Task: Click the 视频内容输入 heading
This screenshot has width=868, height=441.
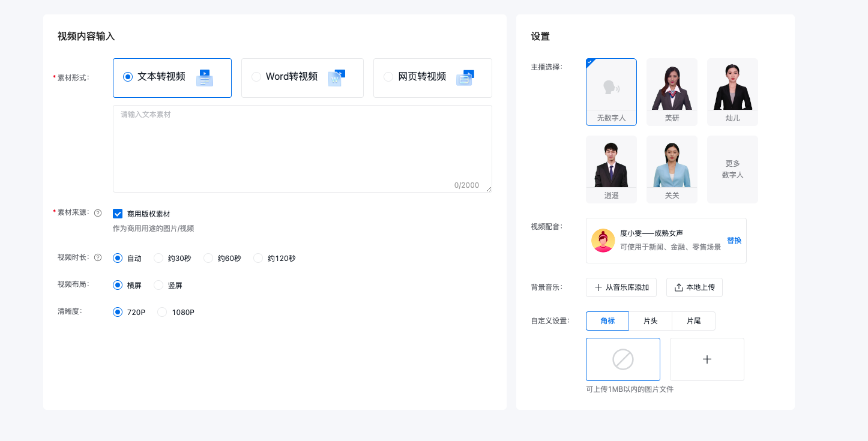Action: [86, 36]
